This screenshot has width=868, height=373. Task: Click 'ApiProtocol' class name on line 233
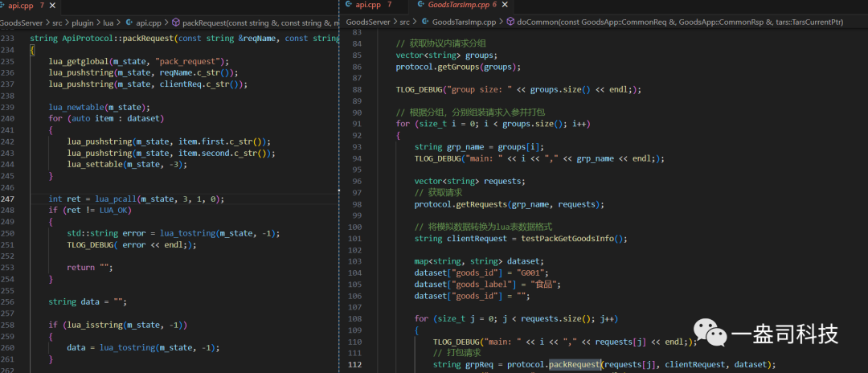pyautogui.click(x=87, y=39)
